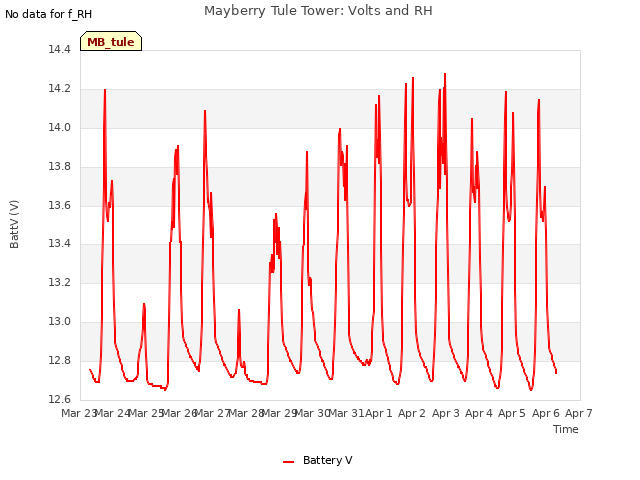Click the 14.2 y-axis tick label
Image resolution: width=640 pixels, height=480 pixels.
[x=60, y=89]
